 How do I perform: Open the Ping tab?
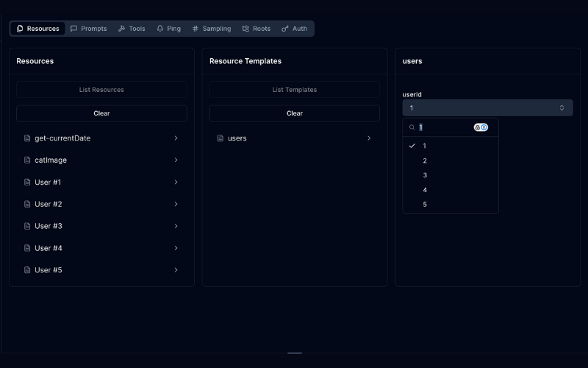coord(169,29)
